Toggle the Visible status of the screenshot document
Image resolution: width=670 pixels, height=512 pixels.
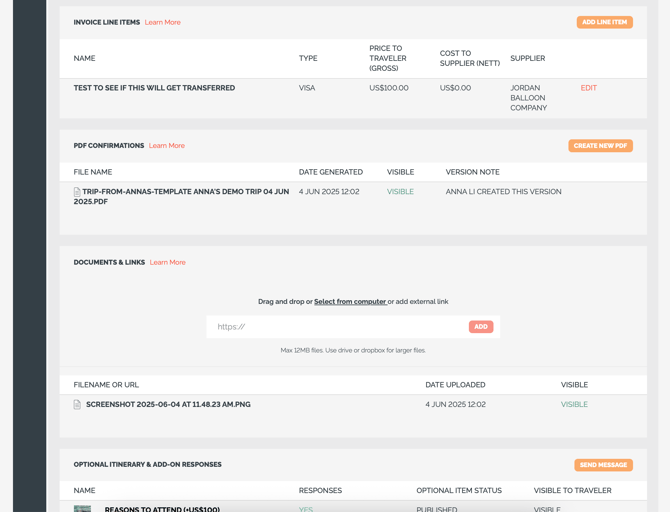tap(574, 405)
